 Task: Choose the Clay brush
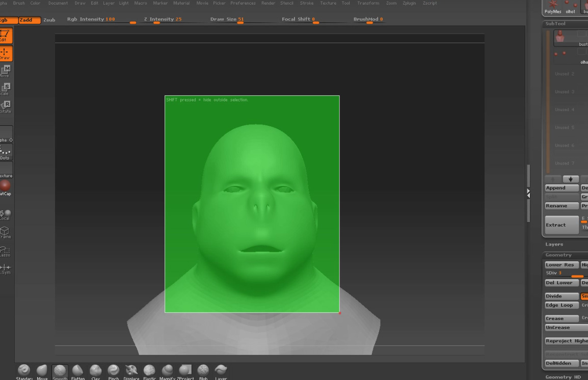tap(95, 370)
